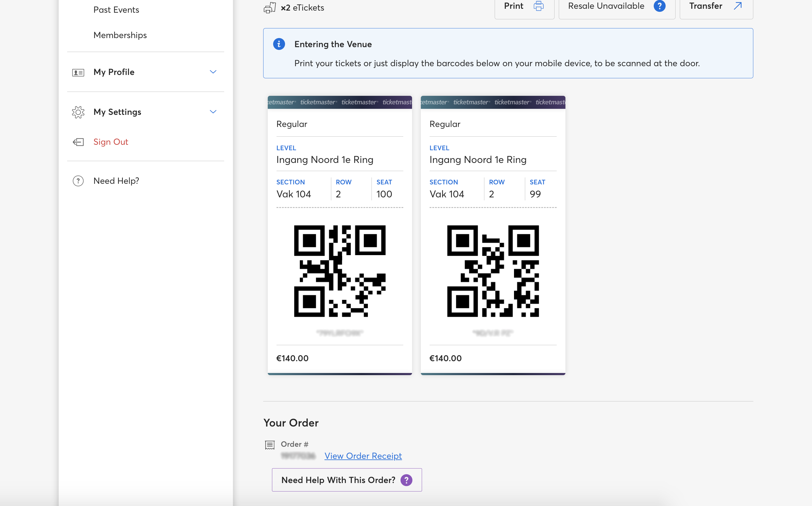The image size is (812, 506).
Task: Click the order receipt icon beside Order #
Action: (x=270, y=445)
